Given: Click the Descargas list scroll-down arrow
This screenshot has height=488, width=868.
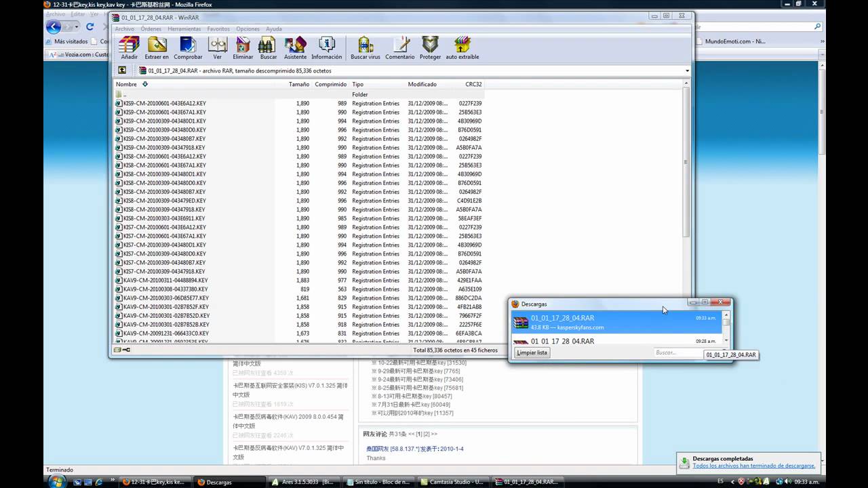Looking at the screenshot, I should [726, 341].
